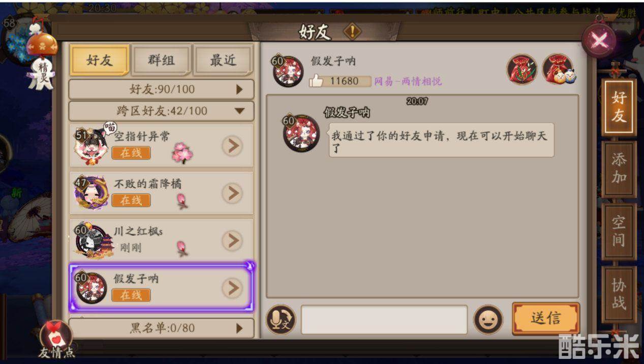The width and height of the screenshot is (644, 364).
Task: Click the 送信 send button
Action: click(546, 318)
